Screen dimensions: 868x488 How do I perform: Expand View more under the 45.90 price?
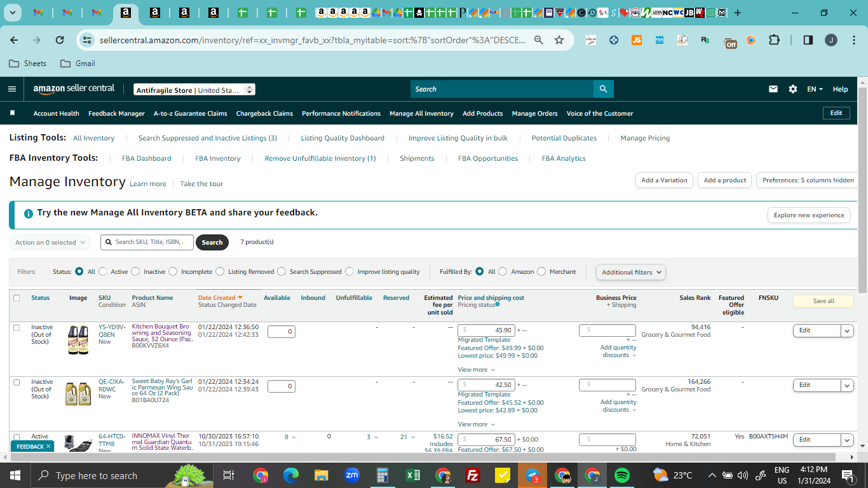click(x=476, y=370)
